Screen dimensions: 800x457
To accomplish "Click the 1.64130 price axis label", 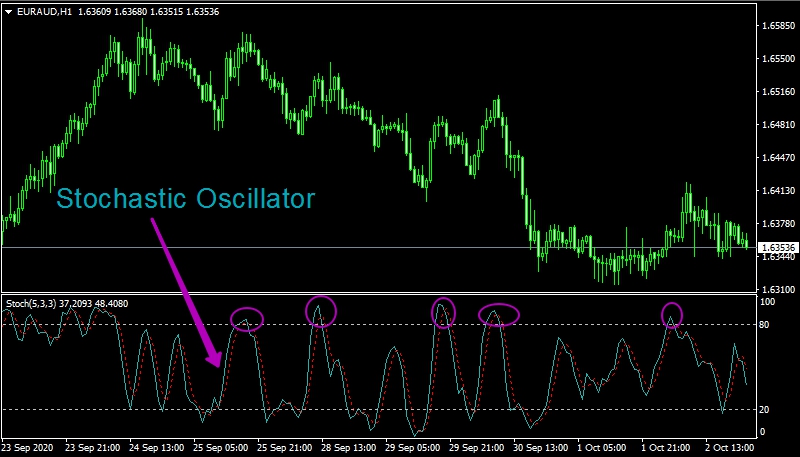I will 776,190.
